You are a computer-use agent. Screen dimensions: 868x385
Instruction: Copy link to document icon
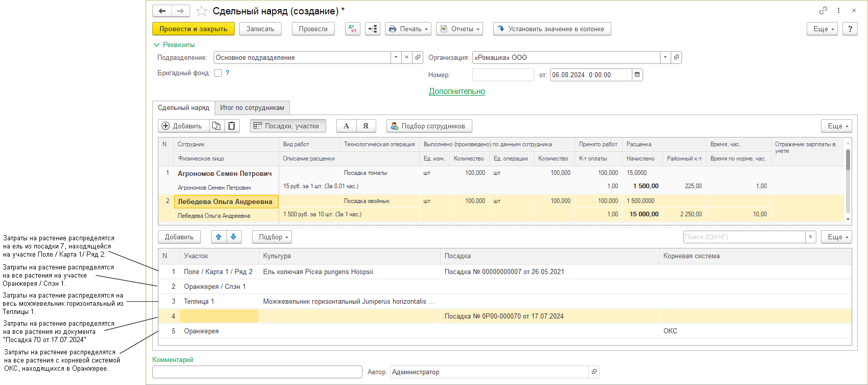tap(823, 11)
